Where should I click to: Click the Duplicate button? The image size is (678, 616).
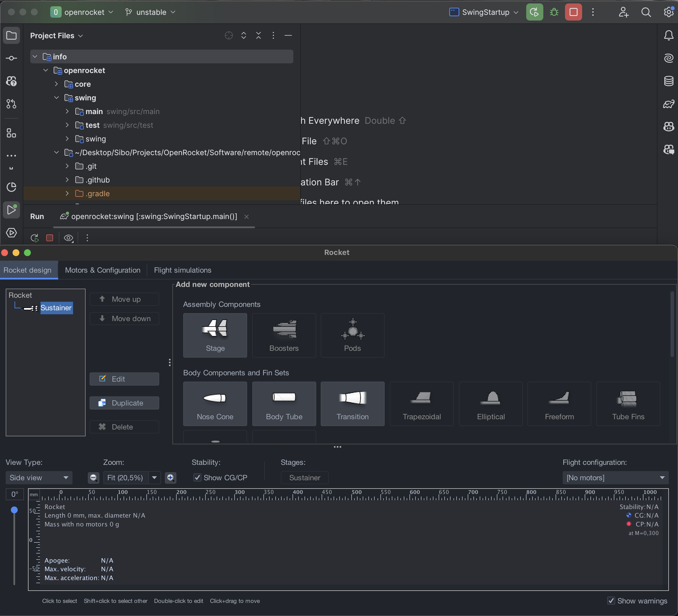click(x=124, y=403)
